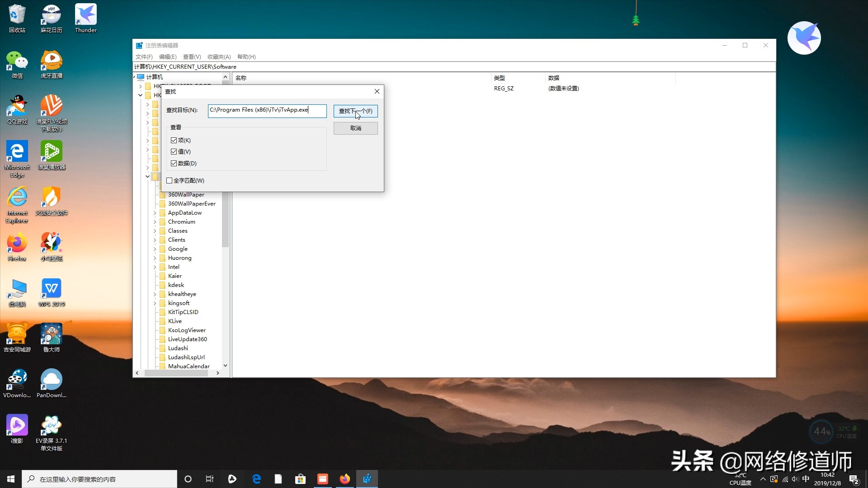This screenshot has width=868, height=488.
Task: Open WPS 2019
Action: (x=51, y=289)
